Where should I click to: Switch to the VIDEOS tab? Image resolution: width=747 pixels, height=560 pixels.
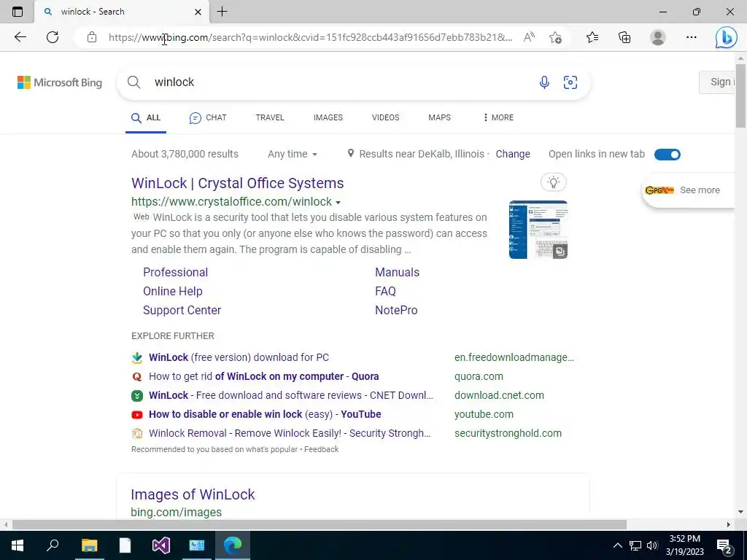point(385,117)
